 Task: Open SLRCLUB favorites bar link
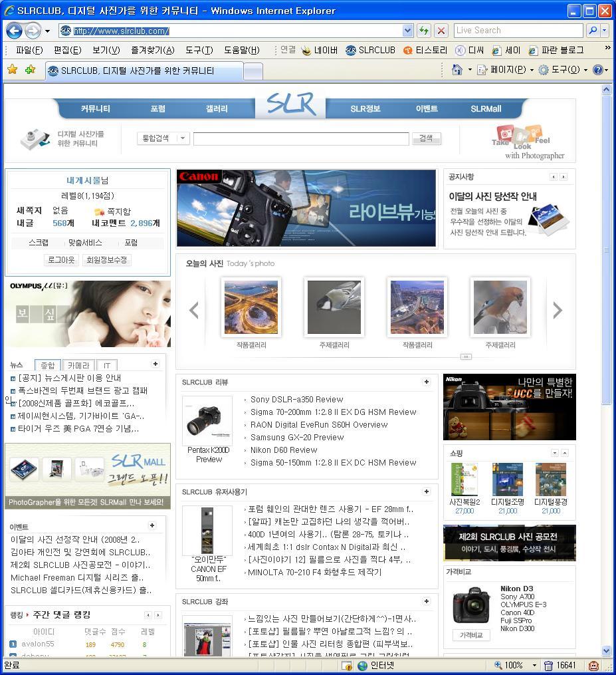[370, 51]
